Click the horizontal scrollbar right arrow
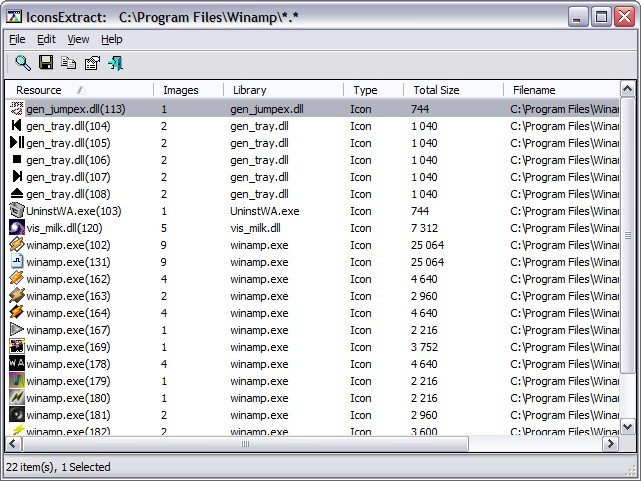641x481 pixels. click(611, 443)
